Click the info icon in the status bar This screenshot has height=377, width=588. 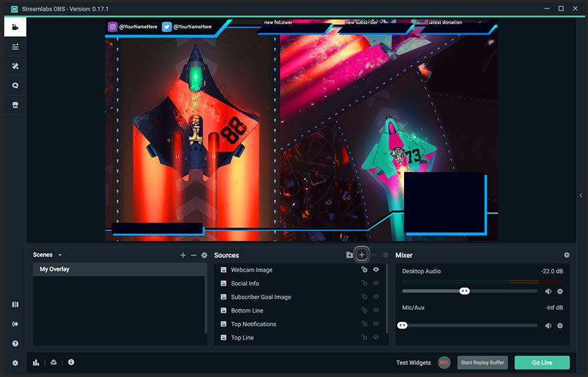point(71,362)
